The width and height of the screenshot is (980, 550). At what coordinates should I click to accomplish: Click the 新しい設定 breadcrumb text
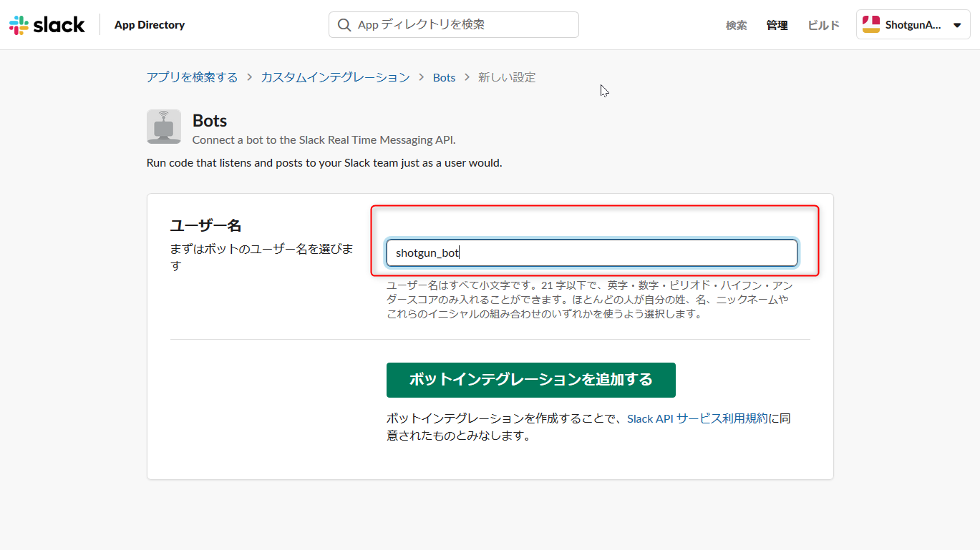pos(507,77)
